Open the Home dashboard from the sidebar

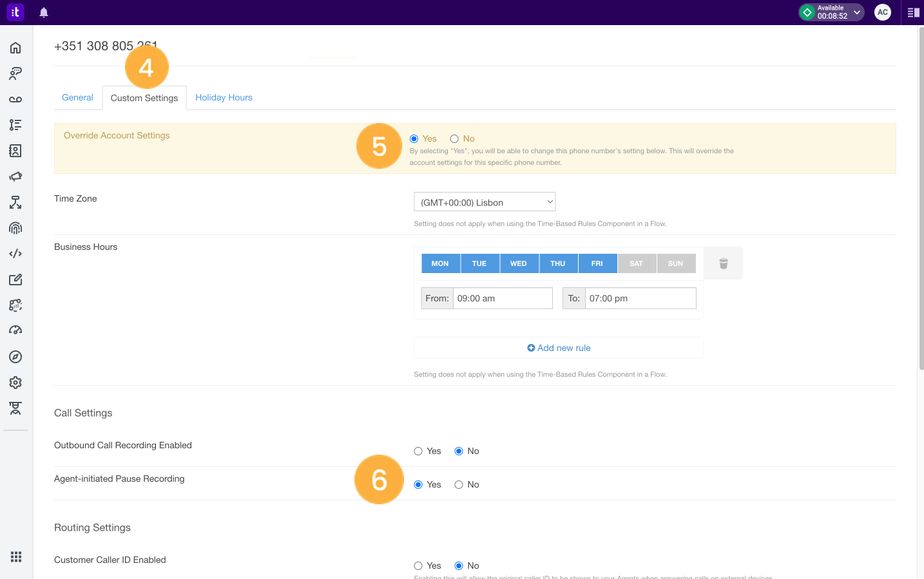15,48
